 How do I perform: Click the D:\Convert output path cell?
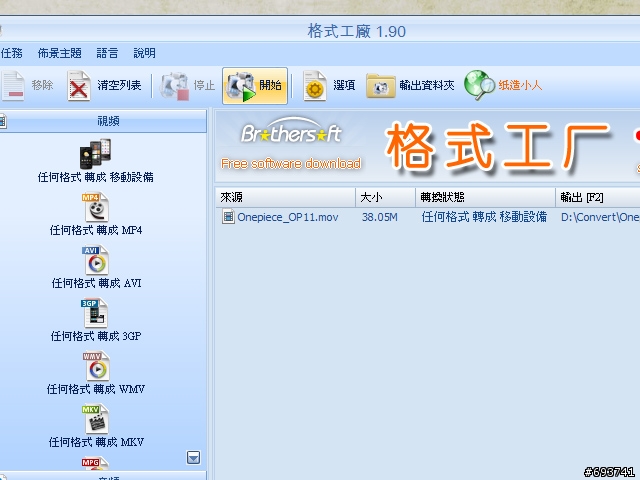click(x=600, y=217)
